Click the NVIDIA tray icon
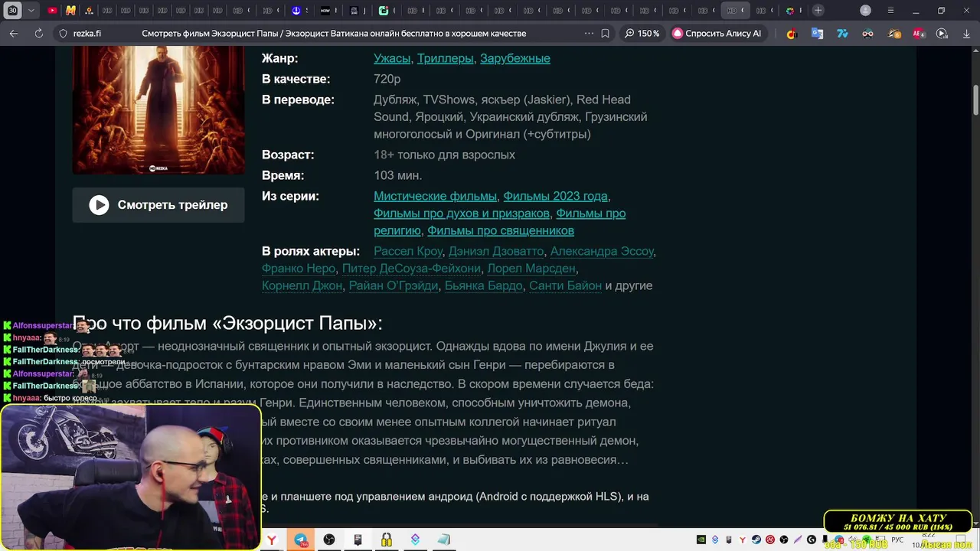980x551 pixels. pyautogui.click(x=701, y=540)
